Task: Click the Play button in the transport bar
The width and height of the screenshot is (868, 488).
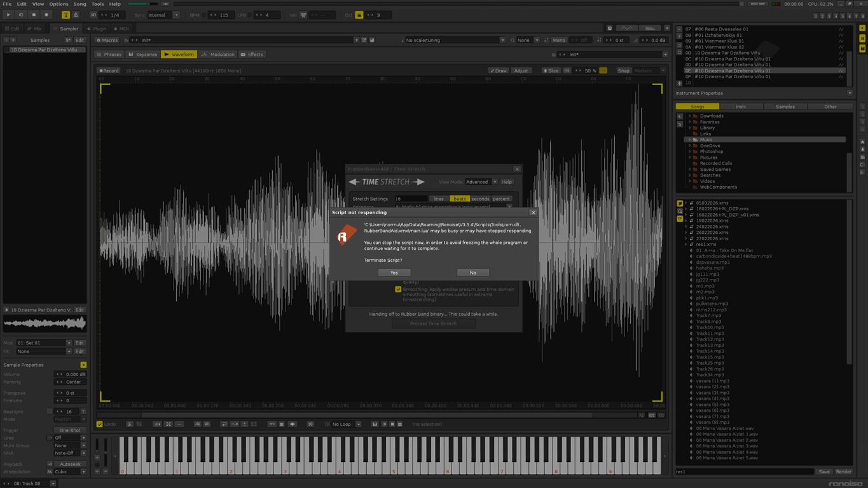Action: 8,15
